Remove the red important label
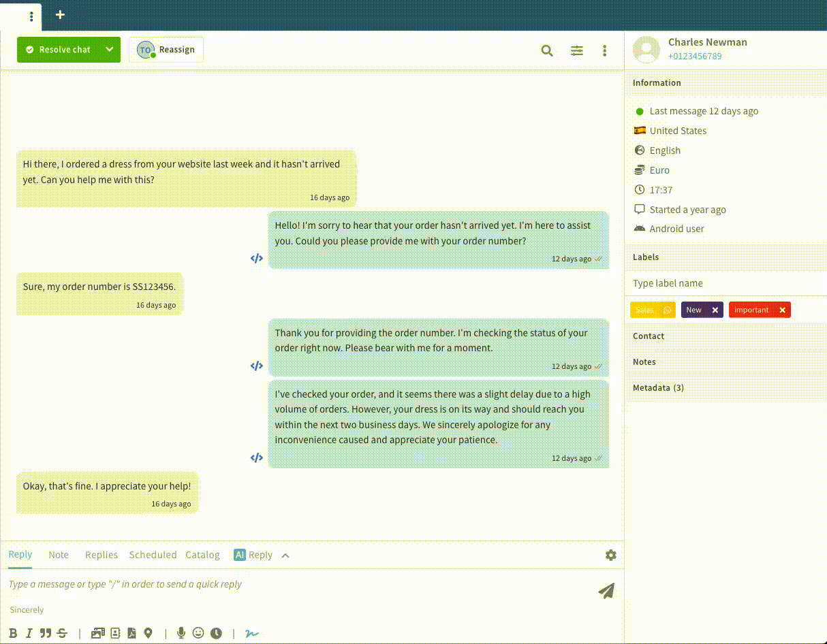 point(782,310)
